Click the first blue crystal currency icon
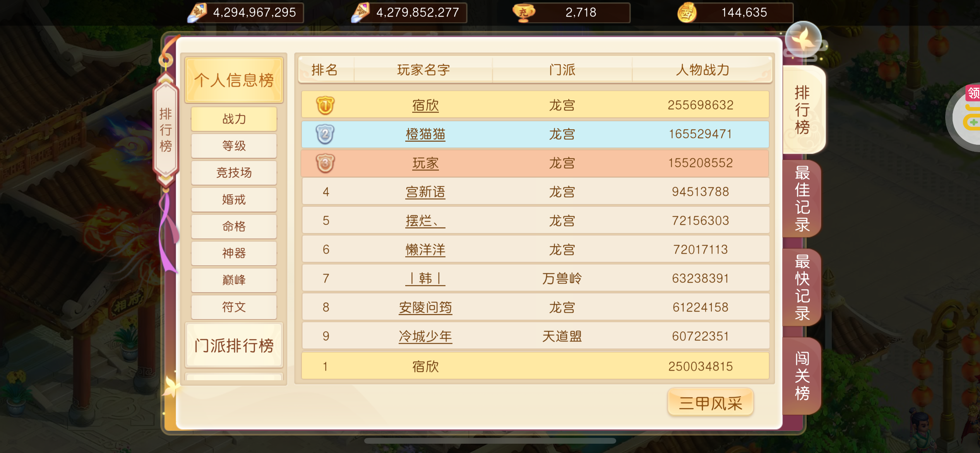This screenshot has width=980, height=453. point(197,13)
